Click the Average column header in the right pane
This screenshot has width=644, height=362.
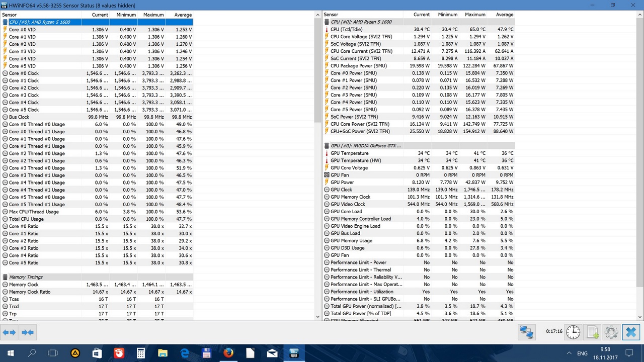click(x=501, y=15)
